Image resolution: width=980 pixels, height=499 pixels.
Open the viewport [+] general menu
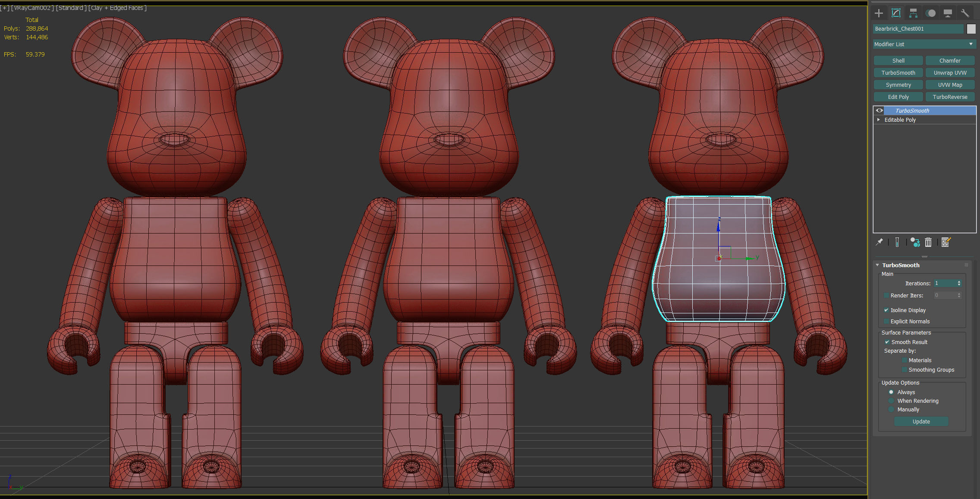tap(5, 8)
